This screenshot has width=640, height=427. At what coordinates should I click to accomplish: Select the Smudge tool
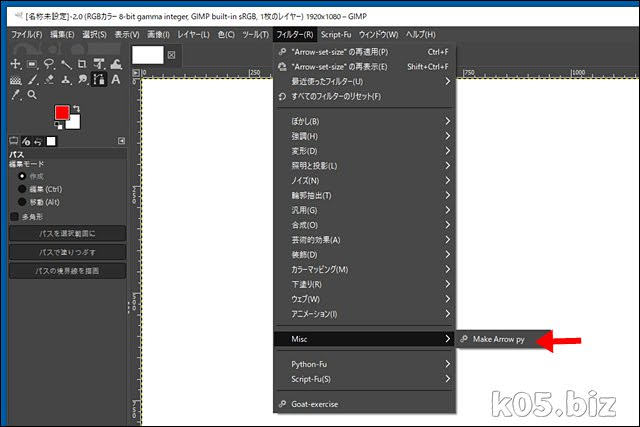click(82, 80)
